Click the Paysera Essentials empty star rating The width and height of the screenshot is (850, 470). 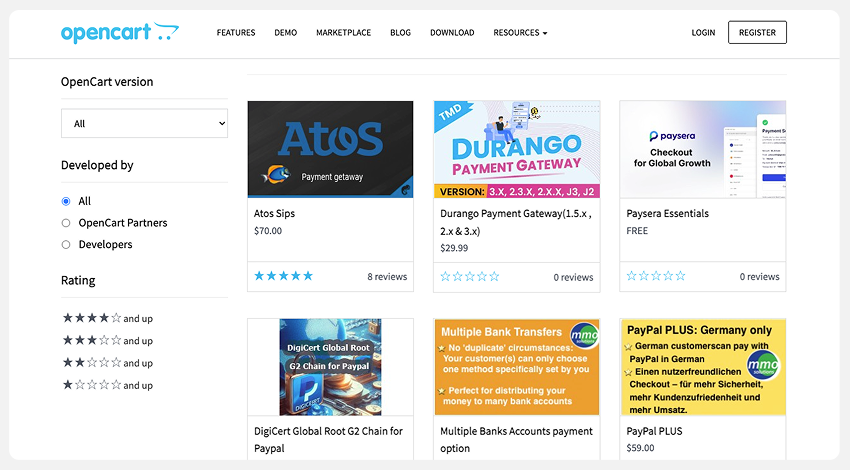pos(656,276)
